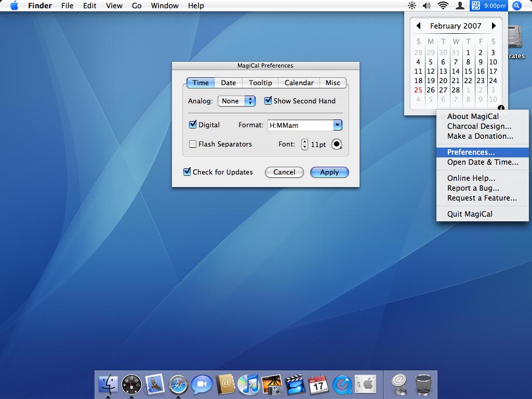Click the February 2007 calendar title
Image resolution: width=532 pixels, height=399 pixels.
coord(456,26)
